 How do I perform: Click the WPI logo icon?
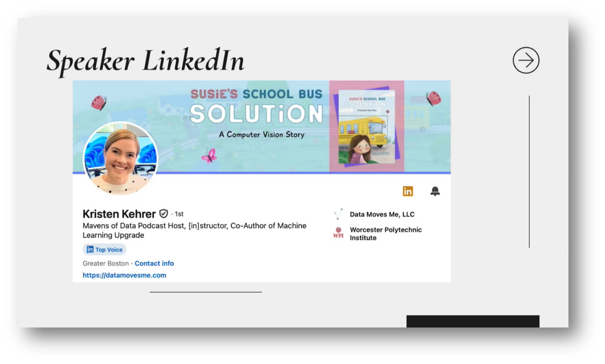point(338,233)
